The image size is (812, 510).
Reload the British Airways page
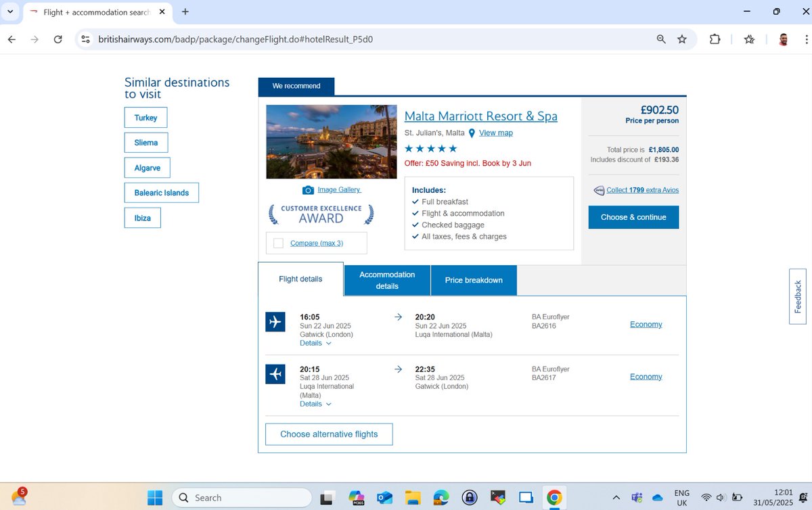58,39
